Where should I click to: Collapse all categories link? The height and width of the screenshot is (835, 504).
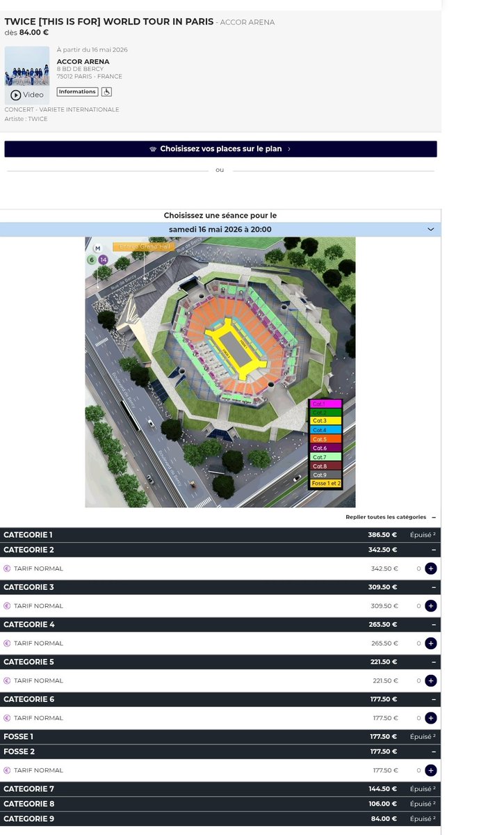tap(391, 517)
